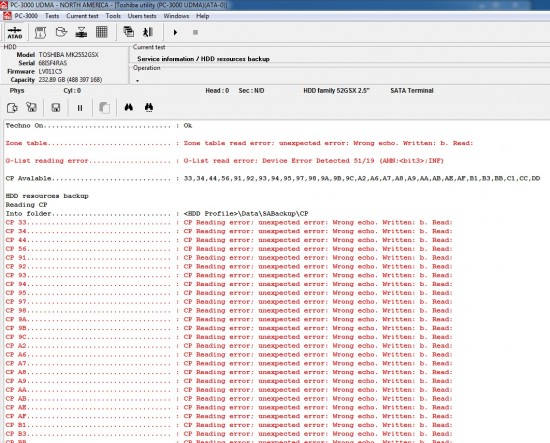Click the 'Into folder' path line

(x=157, y=213)
